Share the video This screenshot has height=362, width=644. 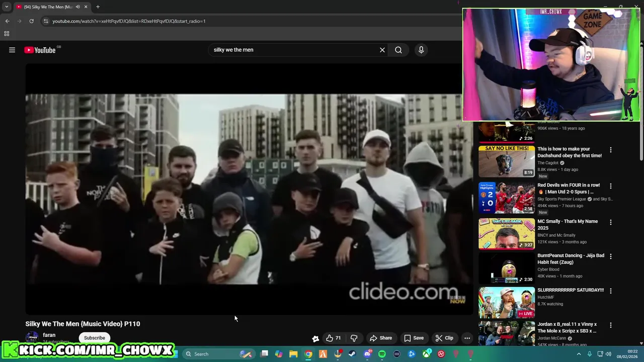(x=381, y=338)
